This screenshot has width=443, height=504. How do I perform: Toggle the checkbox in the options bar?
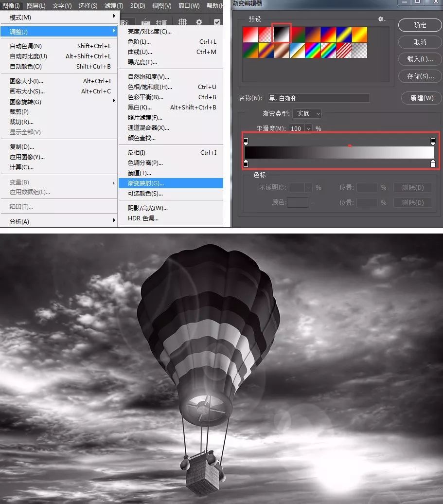(217, 22)
